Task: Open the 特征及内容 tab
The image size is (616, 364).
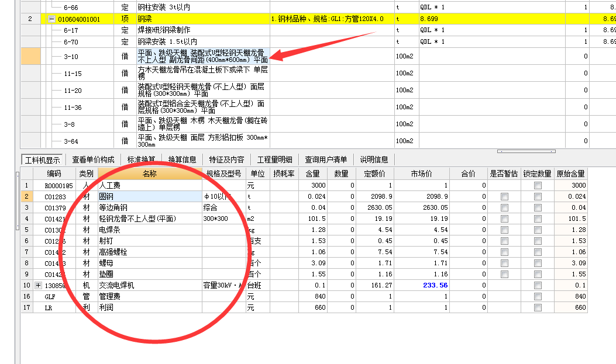Action: coord(226,160)
